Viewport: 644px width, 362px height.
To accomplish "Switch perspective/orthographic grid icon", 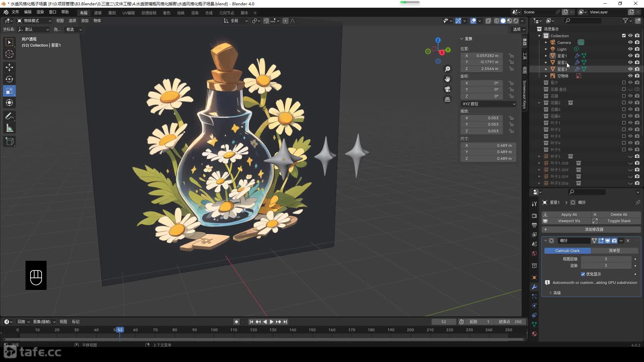I will [x=447, y=100].
